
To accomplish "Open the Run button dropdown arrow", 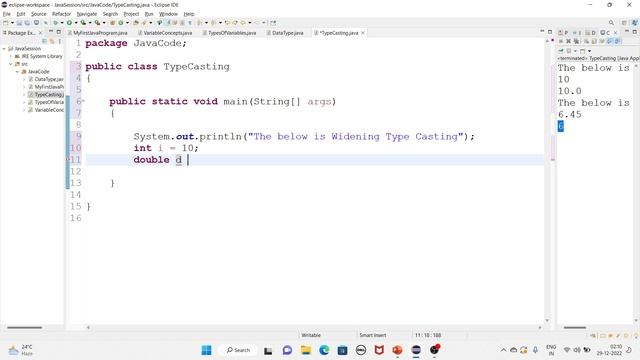I will pyautogui.click(x=76, y=22).
